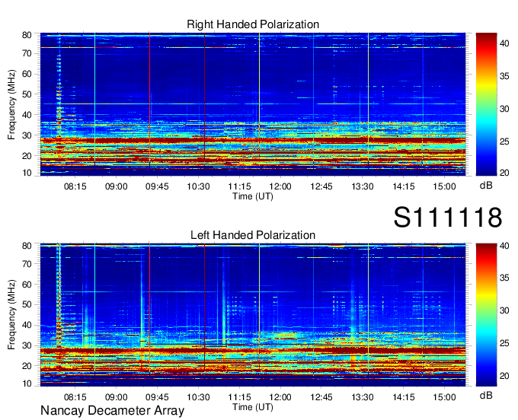Click "Time (UT)" label under the right-handed plot

point(253,196)
